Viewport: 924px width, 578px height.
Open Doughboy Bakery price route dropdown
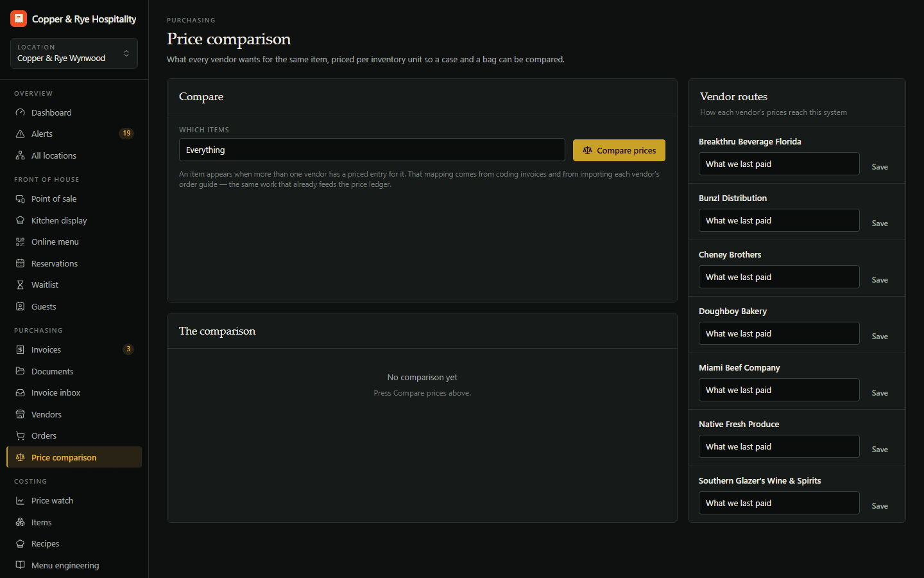779,333
